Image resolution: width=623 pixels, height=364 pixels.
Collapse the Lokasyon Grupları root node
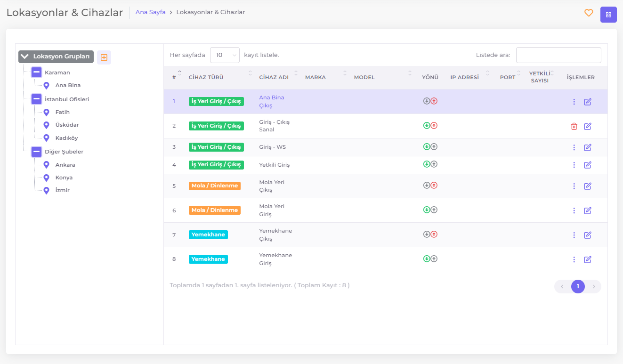[25, 57]
